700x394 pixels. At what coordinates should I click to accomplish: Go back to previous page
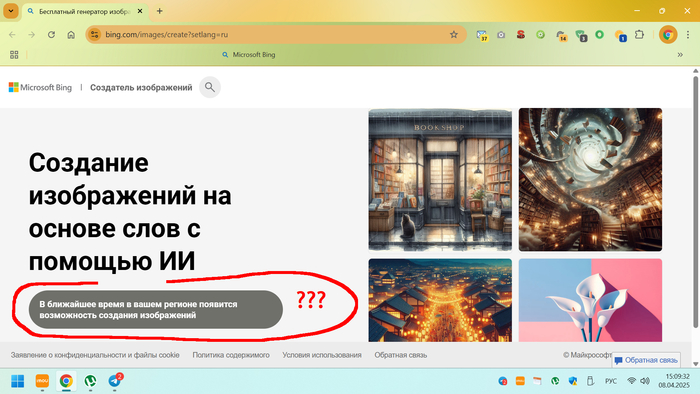point(12,34)
